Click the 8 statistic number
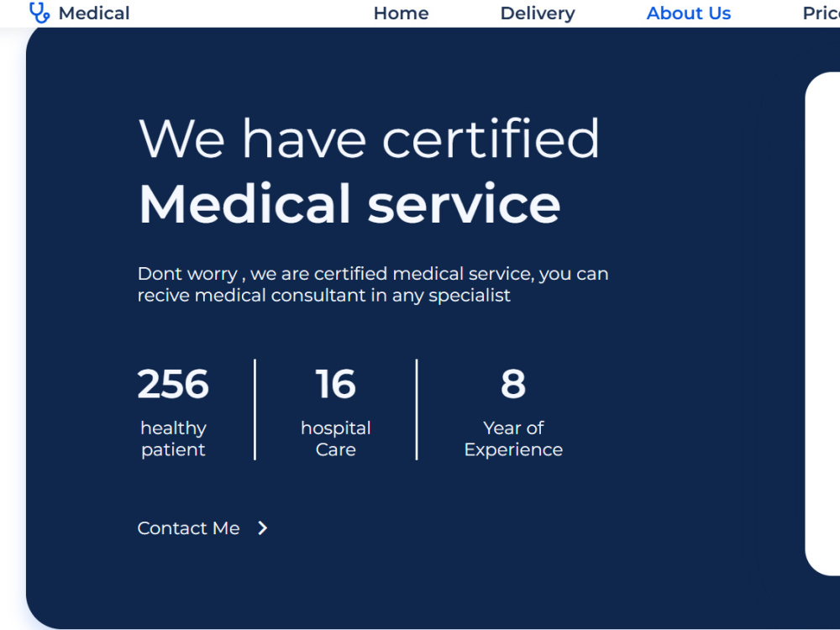Image resolution: width=840 pixels, height=630 pixels. 513,384
